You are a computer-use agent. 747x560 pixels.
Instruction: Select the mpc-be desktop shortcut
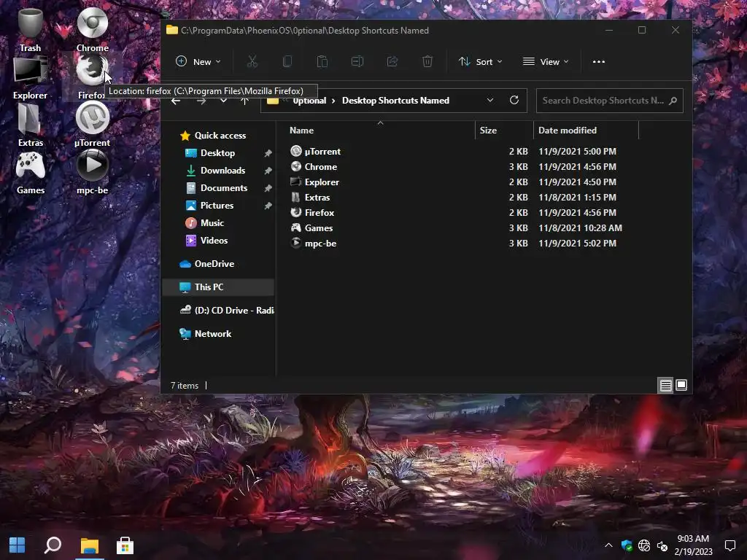point(93,172)
